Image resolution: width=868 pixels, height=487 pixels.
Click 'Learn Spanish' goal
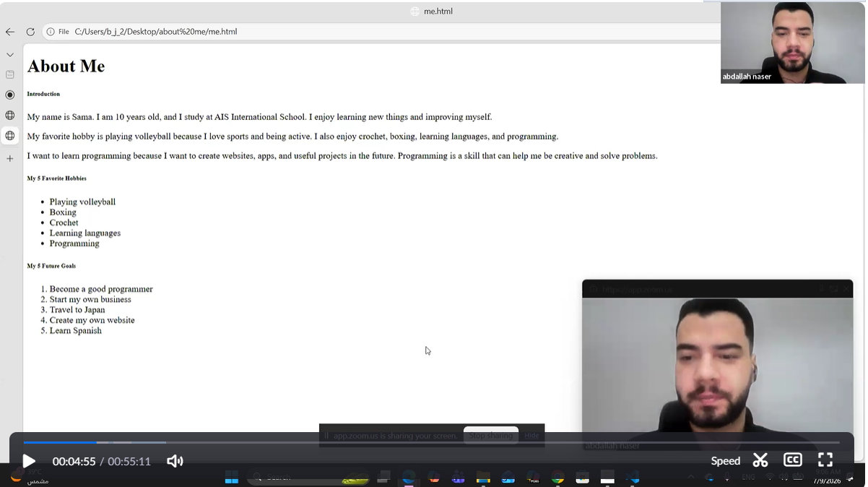pyautogui.click(x=76, y=331)
